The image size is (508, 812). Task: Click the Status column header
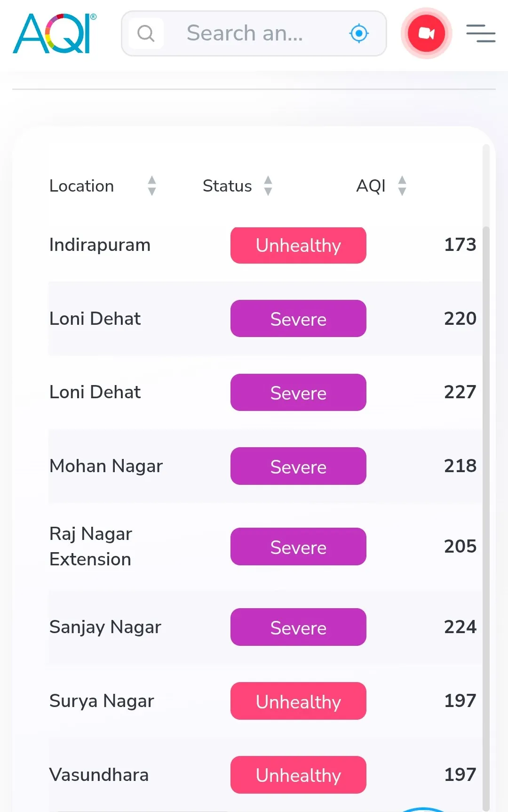tap(227, 186)
